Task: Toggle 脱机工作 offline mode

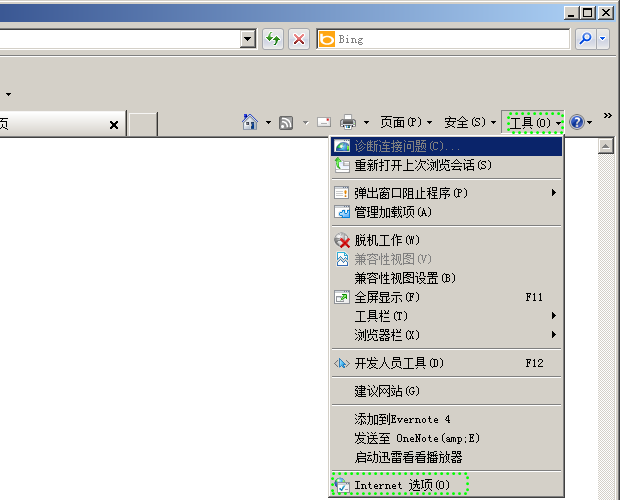Action: 387,240
